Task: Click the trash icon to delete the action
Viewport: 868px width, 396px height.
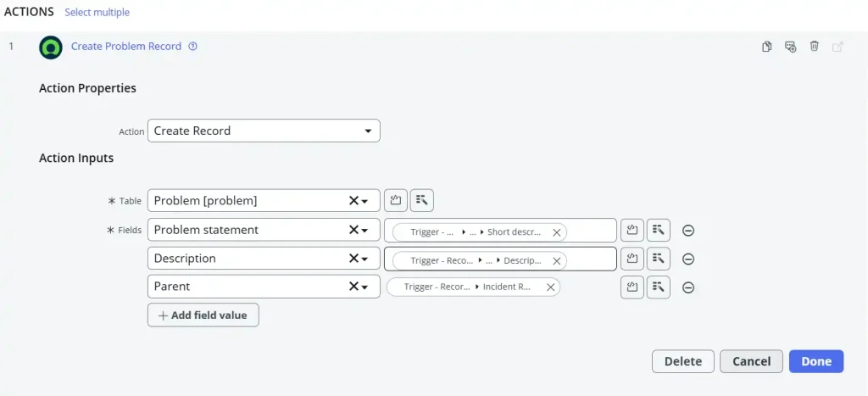Action: tap(815, 47)
